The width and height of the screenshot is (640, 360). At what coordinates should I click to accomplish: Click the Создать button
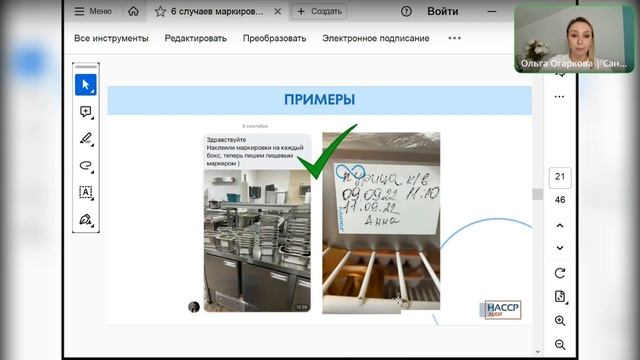[319, 11]
